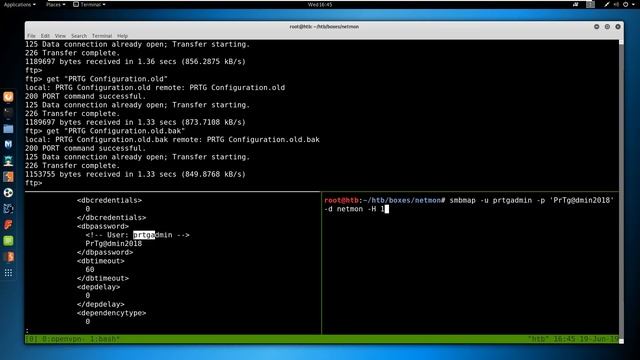
Task: Open the Terminal app menu in the top bar
Action: pos(89,4)
